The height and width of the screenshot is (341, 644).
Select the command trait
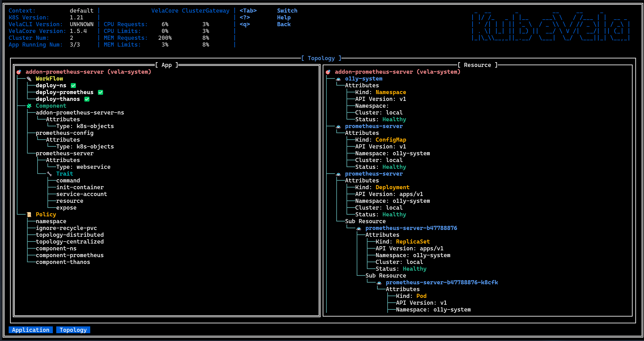pos(68,181)
